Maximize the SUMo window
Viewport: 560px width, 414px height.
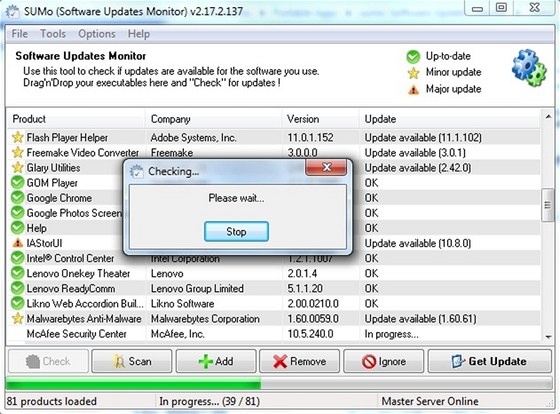[x=501, y=8]
